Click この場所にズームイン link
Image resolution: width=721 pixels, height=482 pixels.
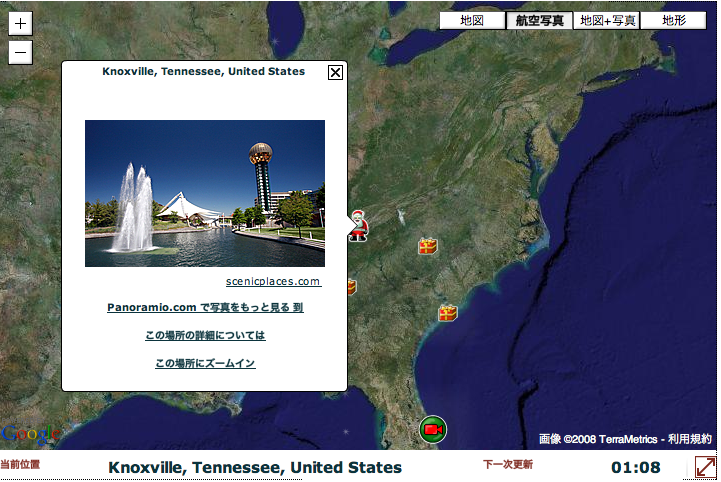205,363
